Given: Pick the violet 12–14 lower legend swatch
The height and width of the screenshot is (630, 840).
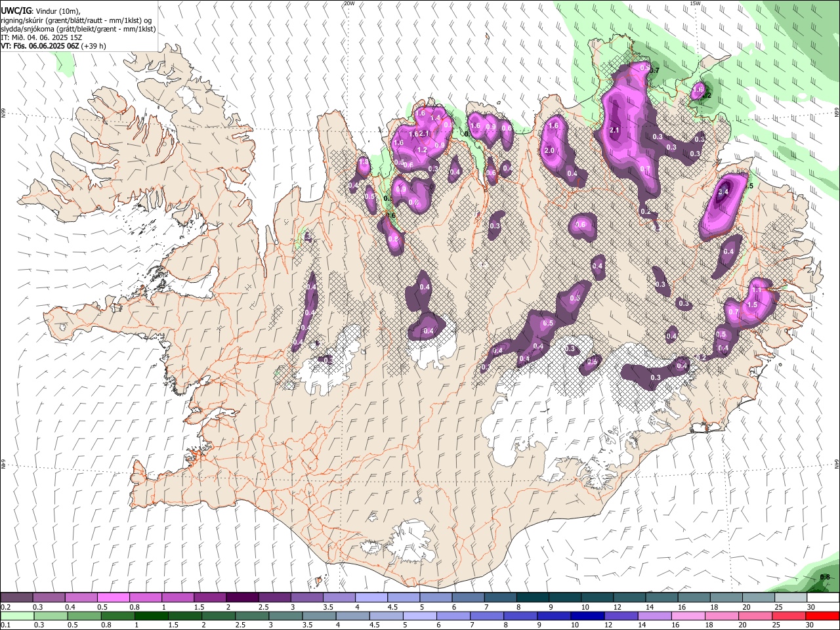Looking at the screenshot, I should point(621,616).
